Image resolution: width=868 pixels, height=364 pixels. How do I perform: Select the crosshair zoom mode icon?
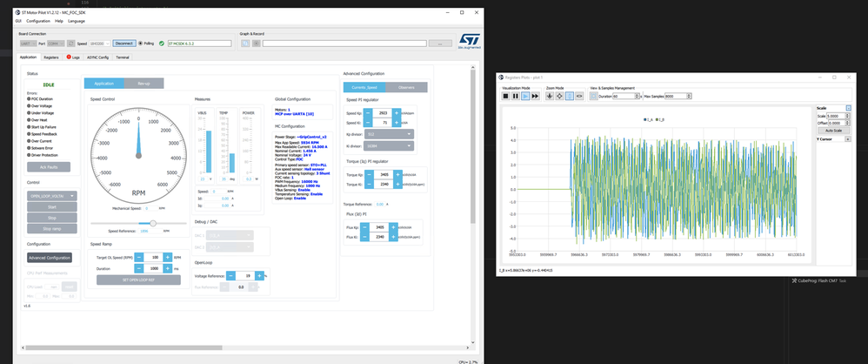559,96
